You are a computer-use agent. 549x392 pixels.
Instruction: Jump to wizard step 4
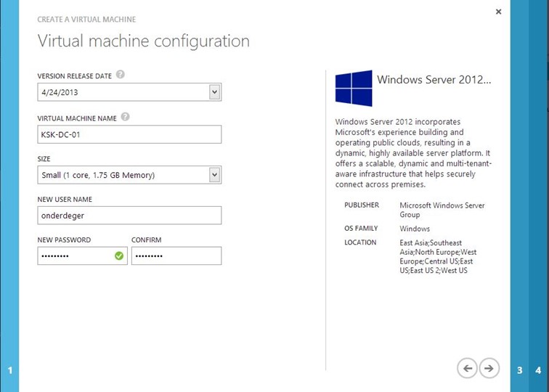(539, 370)
